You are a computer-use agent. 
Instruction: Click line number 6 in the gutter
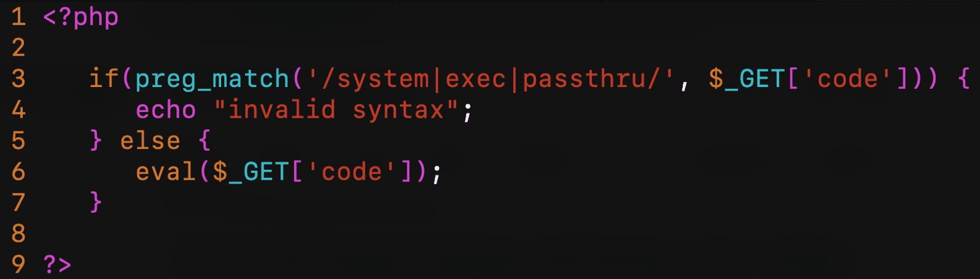[18, 172]
